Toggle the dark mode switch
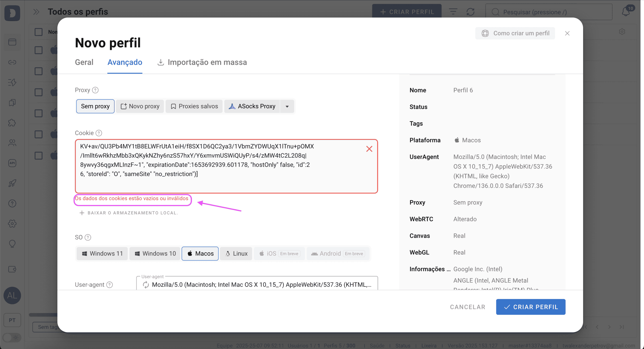This screenshot has height=349, width=644. click(x=12, y=337)
